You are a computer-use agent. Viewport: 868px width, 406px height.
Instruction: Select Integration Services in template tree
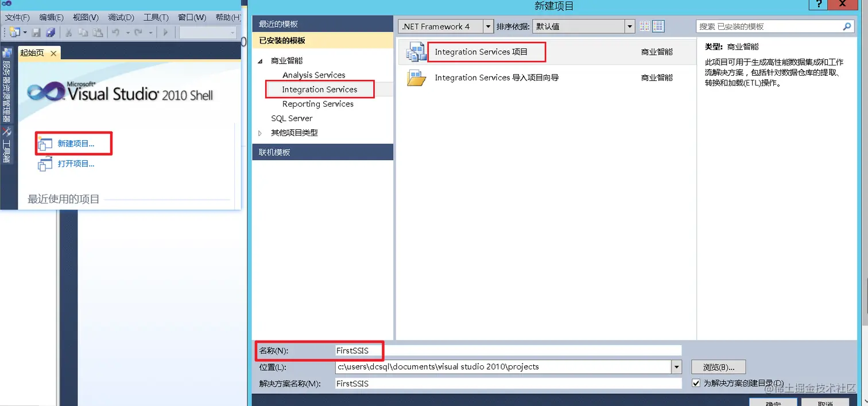click(319, 90)
